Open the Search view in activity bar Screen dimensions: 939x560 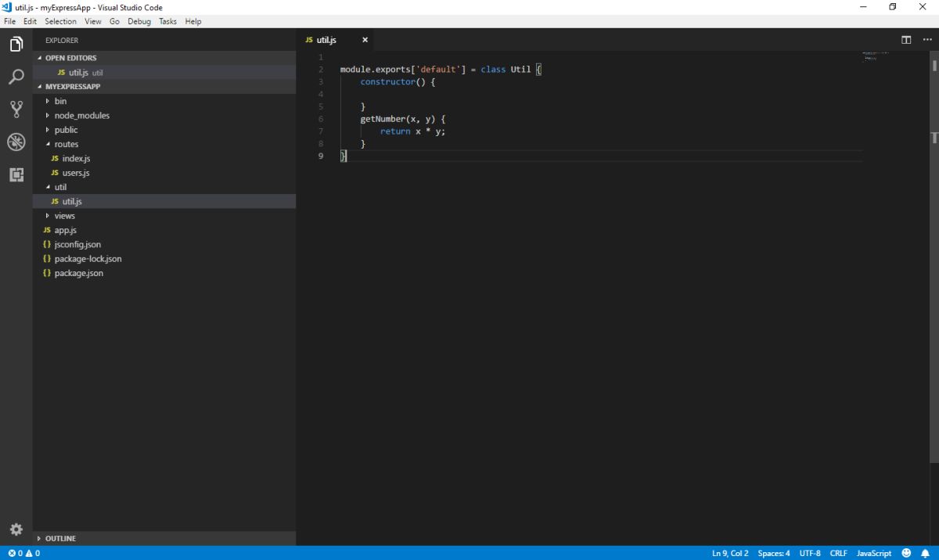[x=16, y=77]
